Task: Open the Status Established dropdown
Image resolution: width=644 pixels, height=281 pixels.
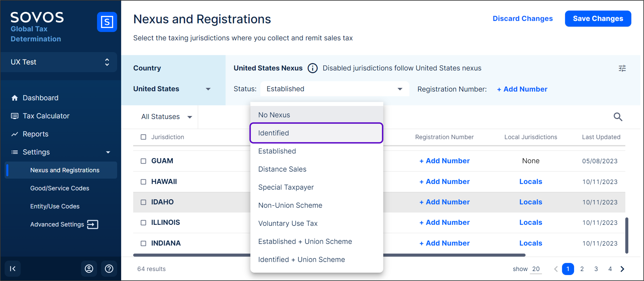Action: [x=335, y=89]
